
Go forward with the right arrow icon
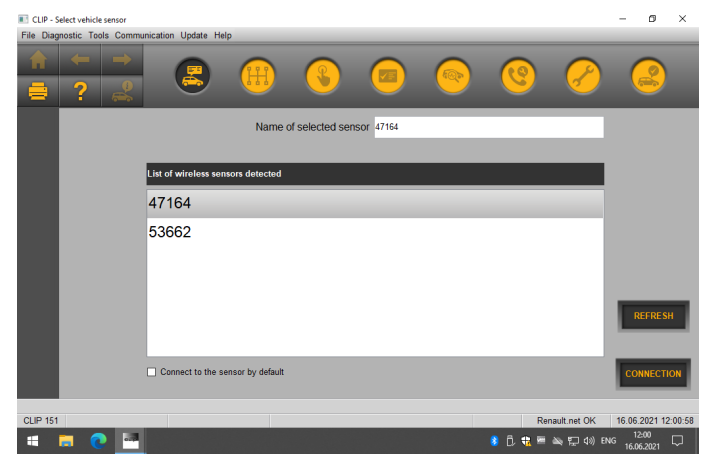(x=122, y=60)
